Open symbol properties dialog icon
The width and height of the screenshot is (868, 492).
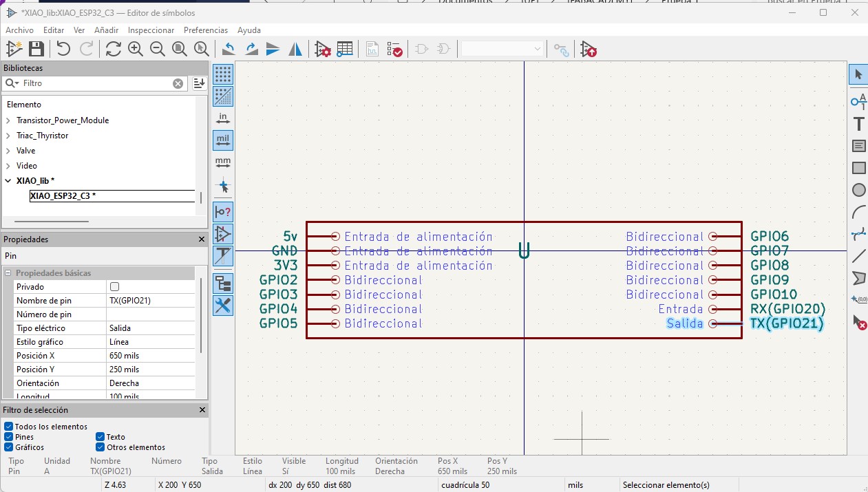click(x=323, y=49)
